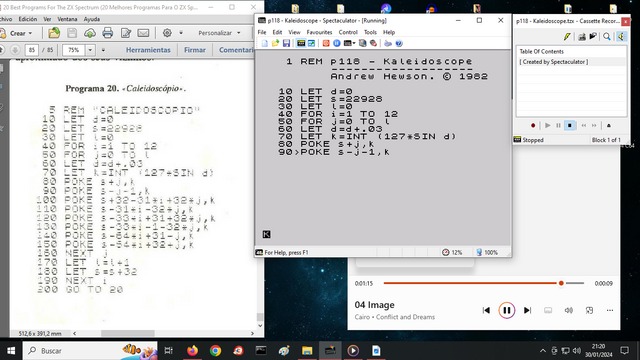Click Pause in the Cassette Recorder
The image size is (640, 360).
click(x=558, y=126)
